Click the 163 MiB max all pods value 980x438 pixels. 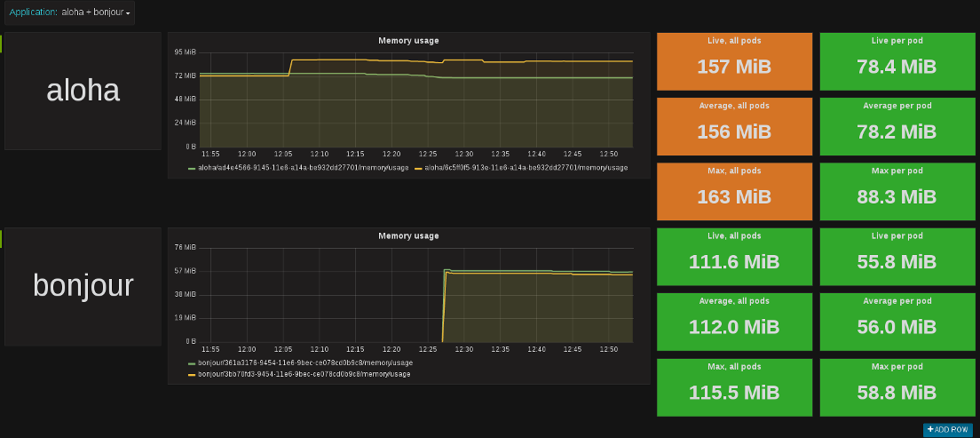(x=734, y=196)
